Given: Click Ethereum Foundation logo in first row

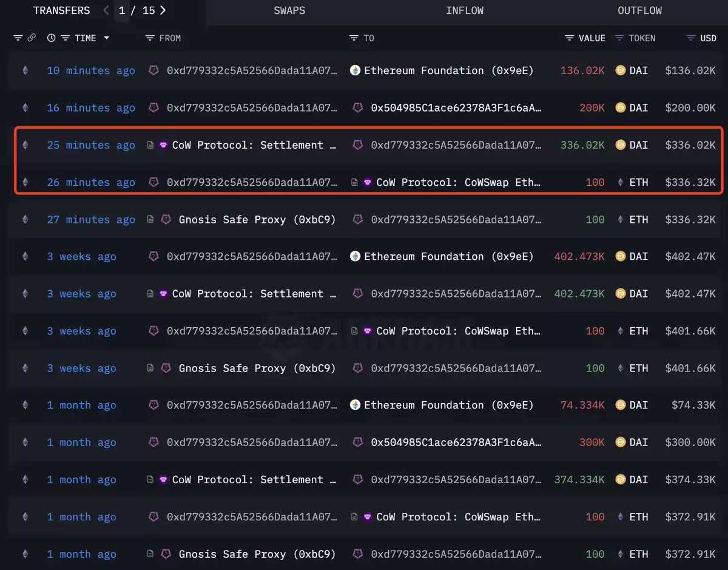Looking at the screenshot, I should (x=355, y=70).
